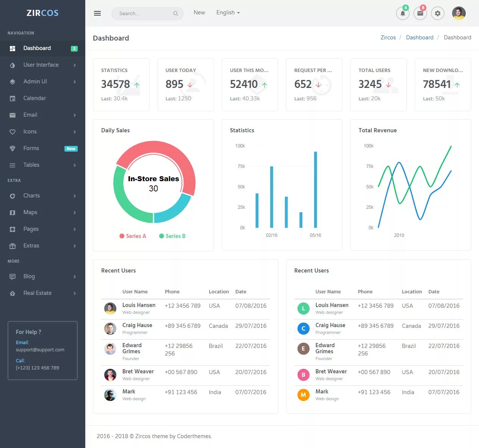Open the Forms menu item
479x448 pixels.
click(42, 148)
